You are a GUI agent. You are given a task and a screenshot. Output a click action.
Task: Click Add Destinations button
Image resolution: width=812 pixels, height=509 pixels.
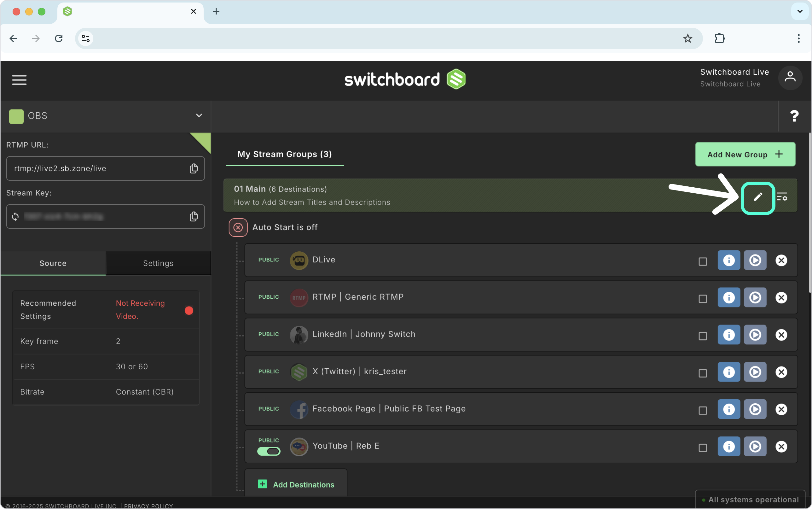point(296,484)
